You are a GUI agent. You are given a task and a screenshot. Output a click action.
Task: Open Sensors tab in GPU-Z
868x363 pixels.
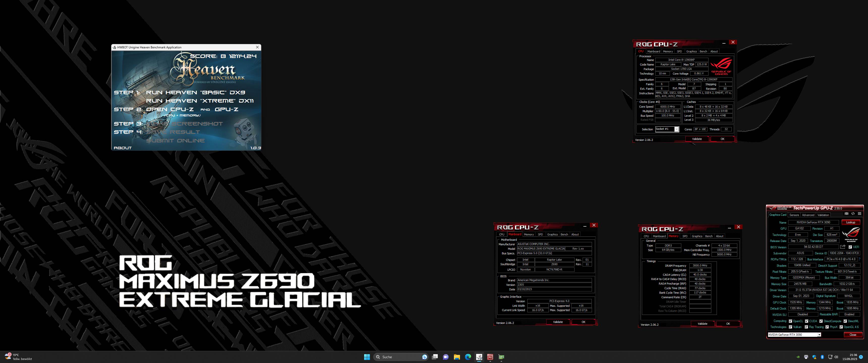[794, 215]
